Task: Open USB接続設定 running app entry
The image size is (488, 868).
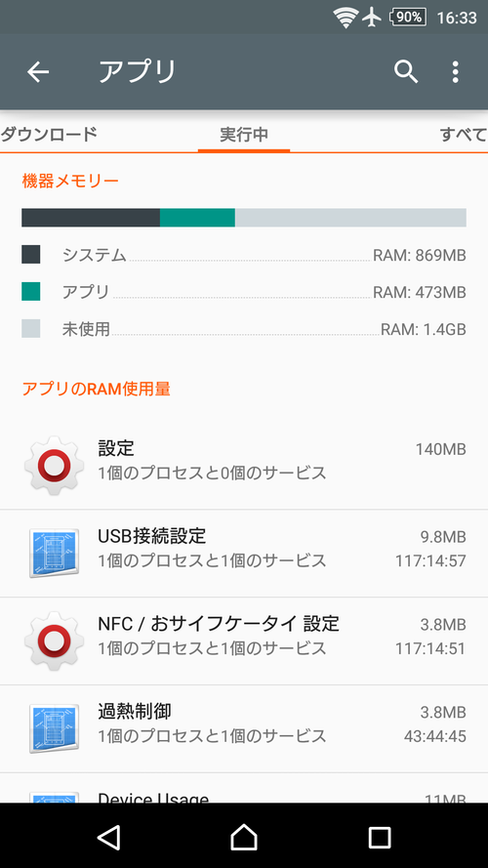Action: 244,554
